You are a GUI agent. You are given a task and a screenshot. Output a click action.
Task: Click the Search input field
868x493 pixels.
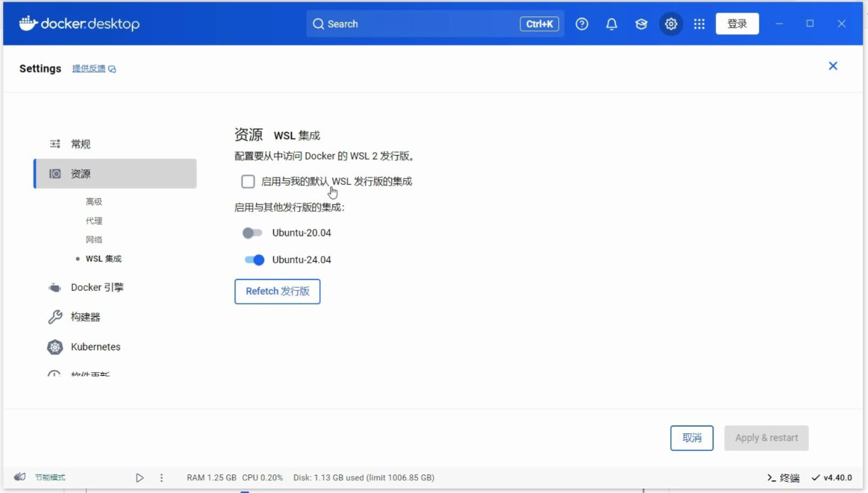coord(435,24)
